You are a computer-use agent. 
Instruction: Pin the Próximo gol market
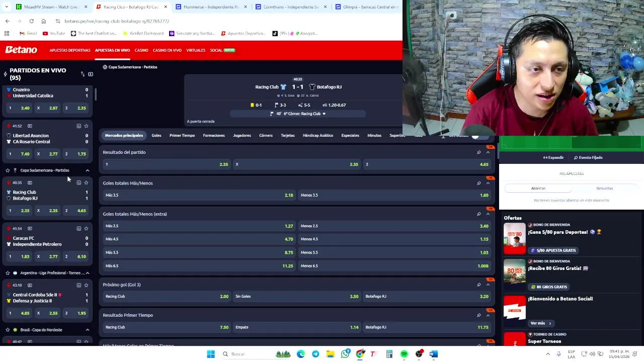point(478,285)
